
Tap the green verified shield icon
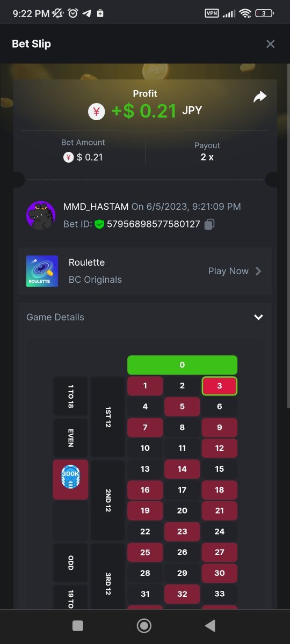[x=99, y=224]
